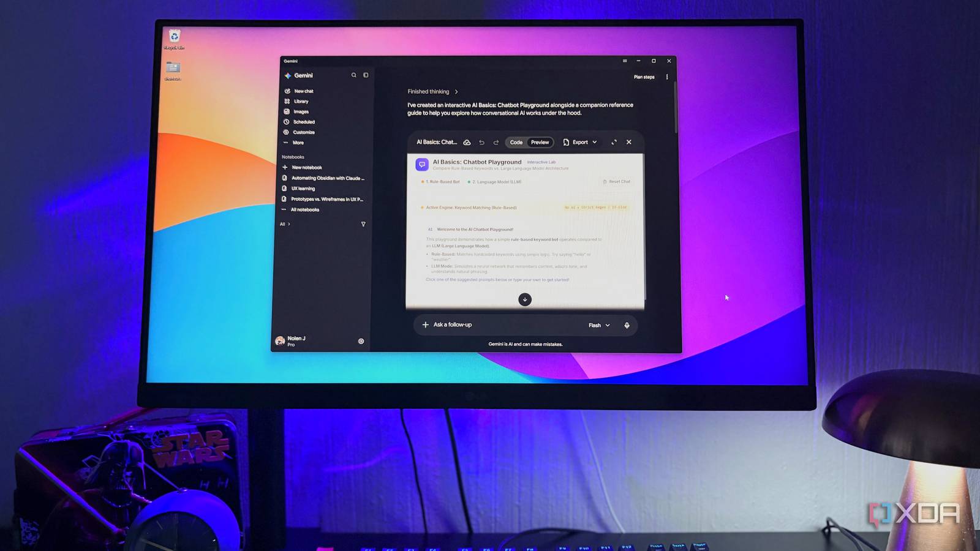Screen dimensions: 980x551
Task: Click Reset Chat in the preview
Action: coord(616,182)
